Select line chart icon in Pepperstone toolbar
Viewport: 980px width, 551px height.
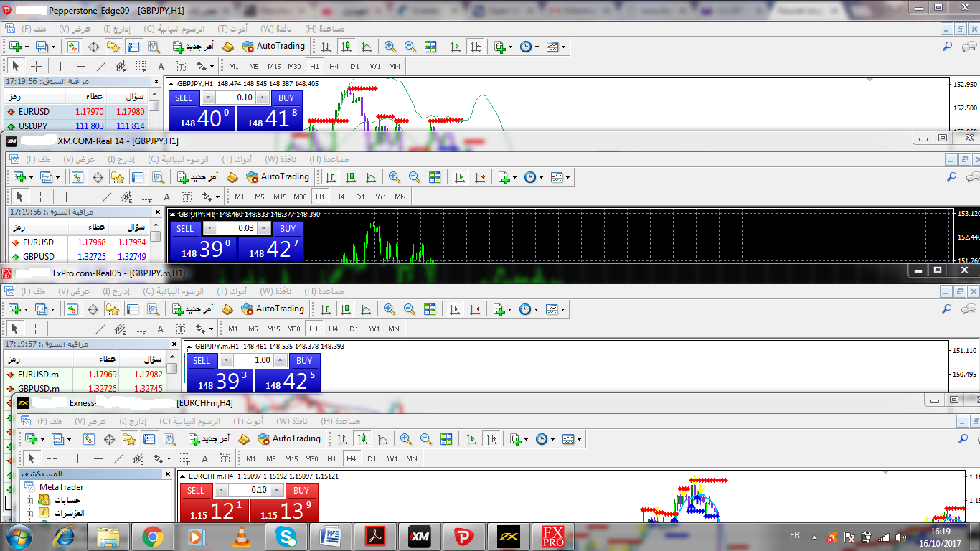(x=367, y=47)
